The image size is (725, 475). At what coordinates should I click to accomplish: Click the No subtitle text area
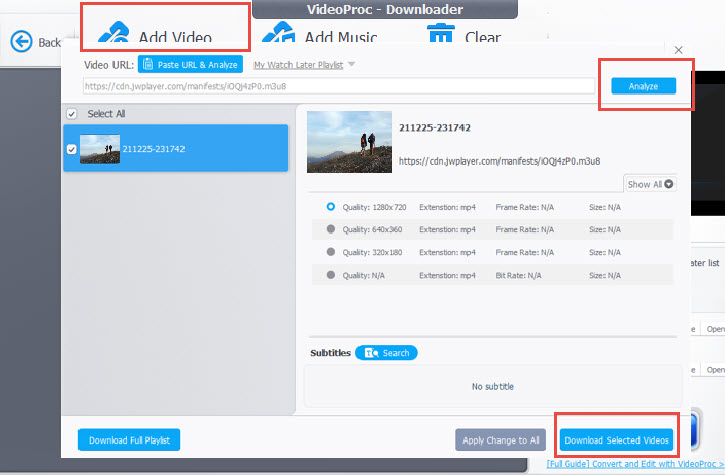tap(493, 387)
